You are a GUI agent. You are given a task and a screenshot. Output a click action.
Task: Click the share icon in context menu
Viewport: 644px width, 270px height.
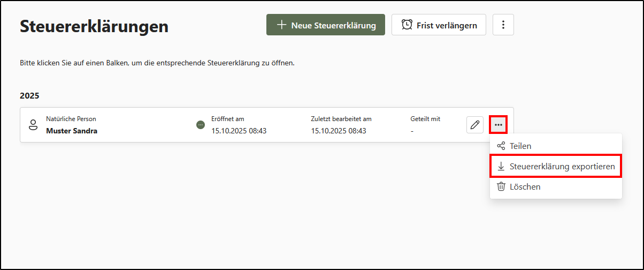tap(501, 146)
